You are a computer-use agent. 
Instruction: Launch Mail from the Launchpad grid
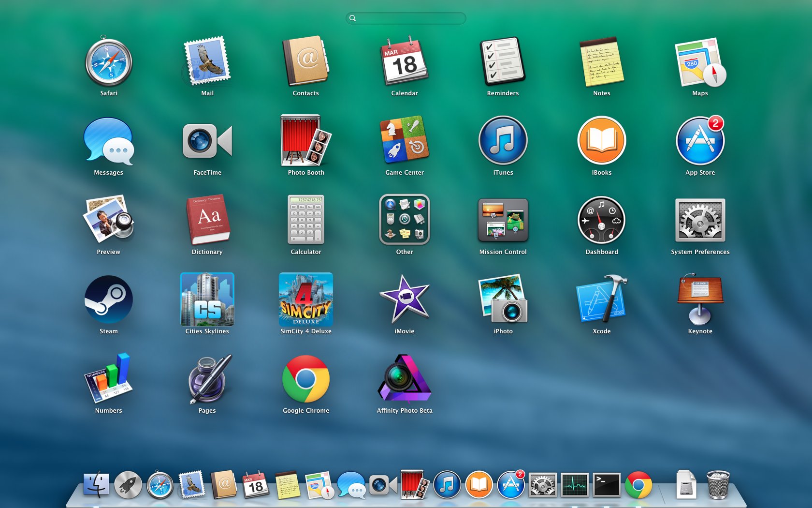[x=207, y=61]
